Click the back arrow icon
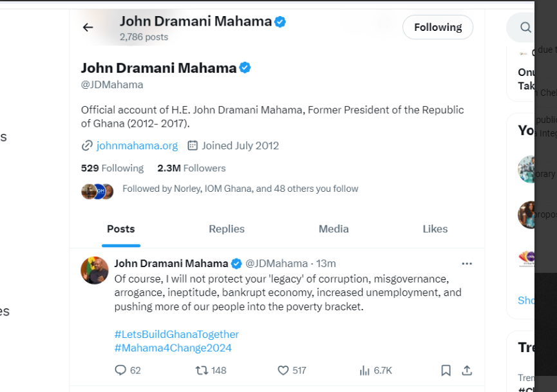The image size is (557, 392). click(88, 27)
